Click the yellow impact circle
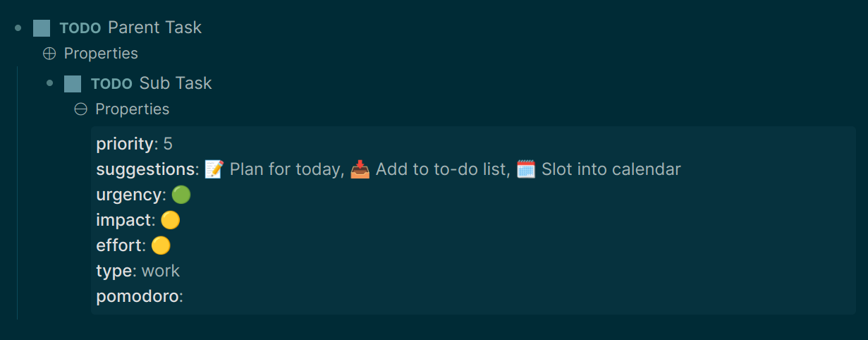The height and width of the screenshot is (340, 868). [x=170, y=220]
